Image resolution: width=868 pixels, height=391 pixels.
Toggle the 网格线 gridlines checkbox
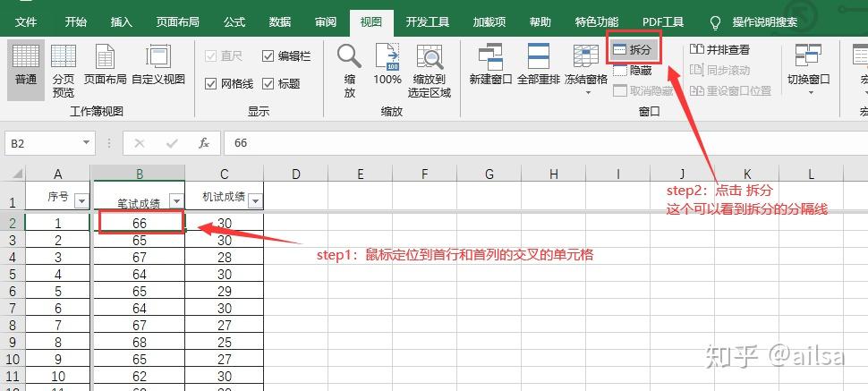pos(211,83)
